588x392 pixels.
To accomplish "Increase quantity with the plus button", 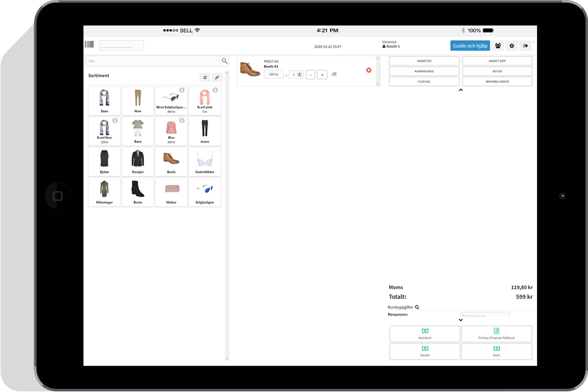I will point(322,75).
